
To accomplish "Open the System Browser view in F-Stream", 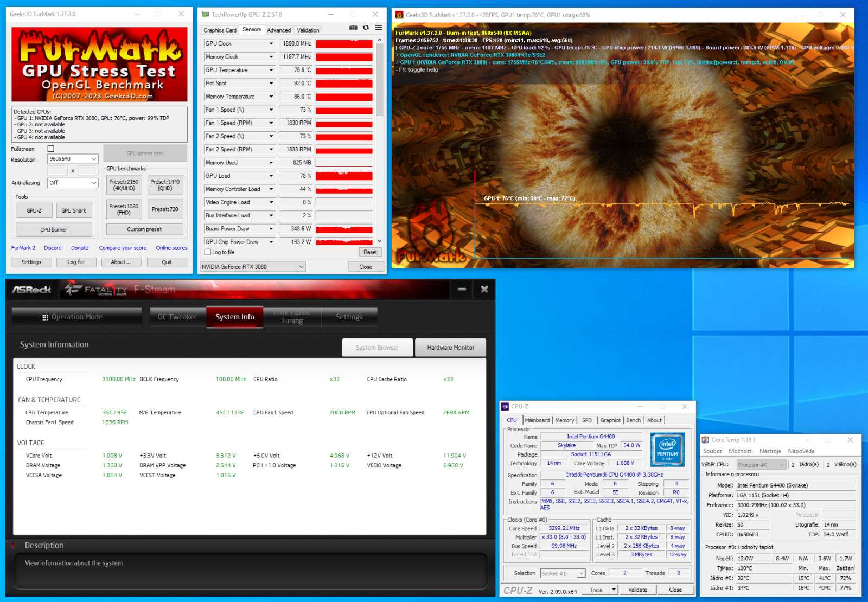I will [x=377, y=348].
